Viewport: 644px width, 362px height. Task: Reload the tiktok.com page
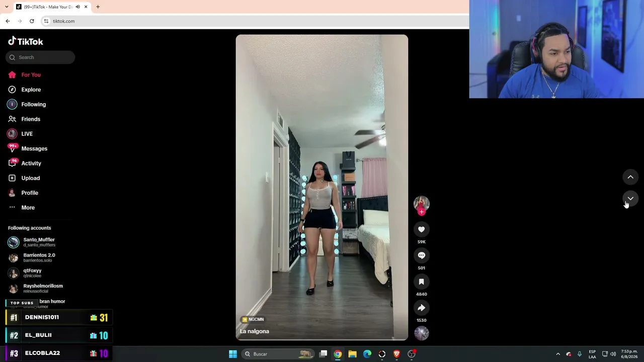32,21
